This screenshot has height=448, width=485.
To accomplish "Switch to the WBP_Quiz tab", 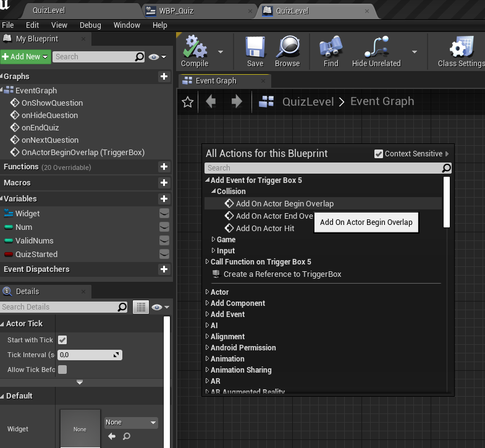I will click(198, 11).
